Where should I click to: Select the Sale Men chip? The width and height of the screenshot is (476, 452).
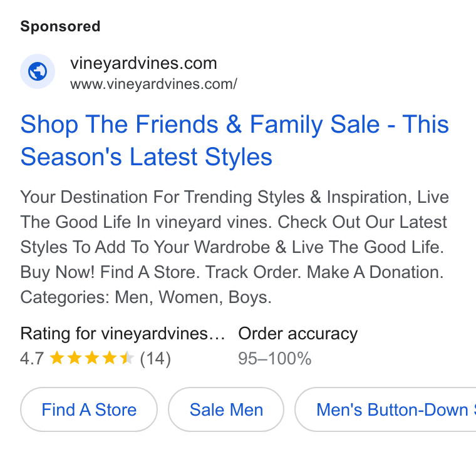pyautogui.click(x=226, y=409)
